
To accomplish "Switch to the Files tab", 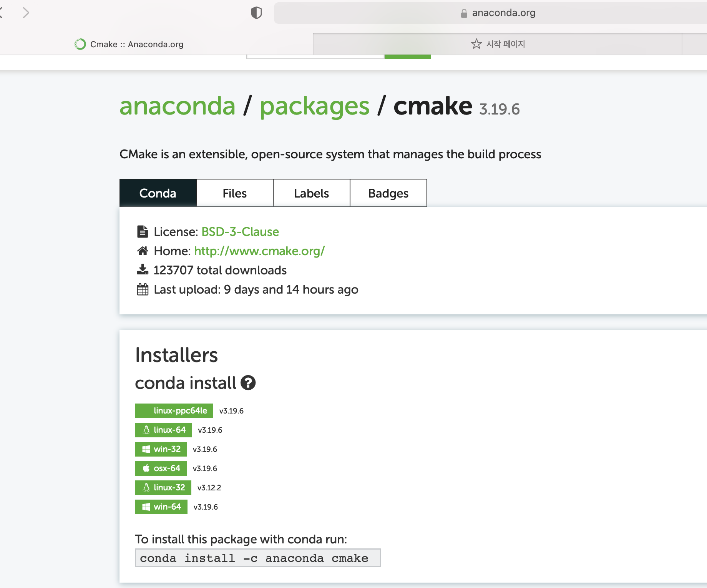I will (235, 193).
